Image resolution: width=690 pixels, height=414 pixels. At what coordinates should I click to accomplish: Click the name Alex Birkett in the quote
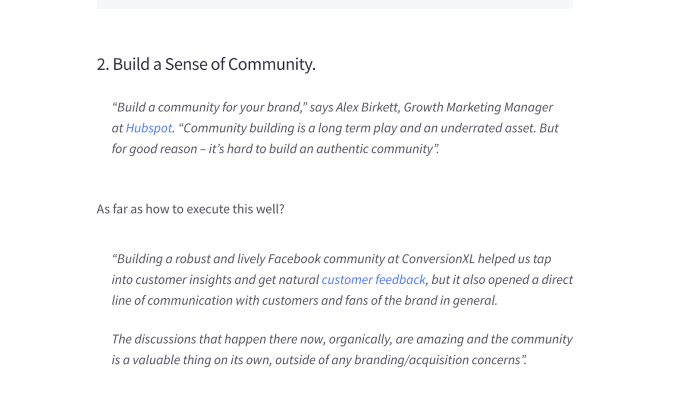[x=367, y=107]
